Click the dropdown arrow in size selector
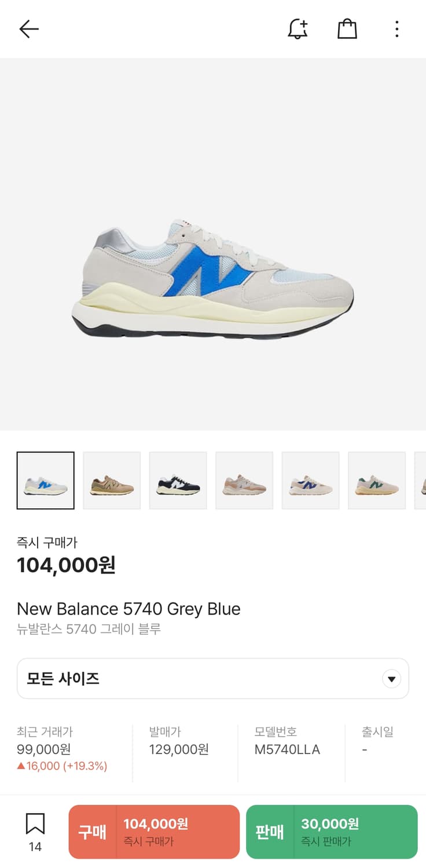This screenshot has width=426, height=868. tap(391, 679)
